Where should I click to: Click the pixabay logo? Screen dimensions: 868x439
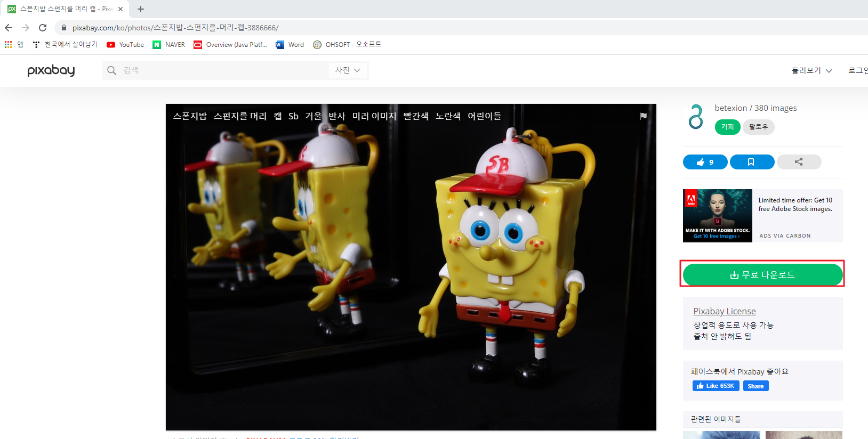tap(51, 70)
